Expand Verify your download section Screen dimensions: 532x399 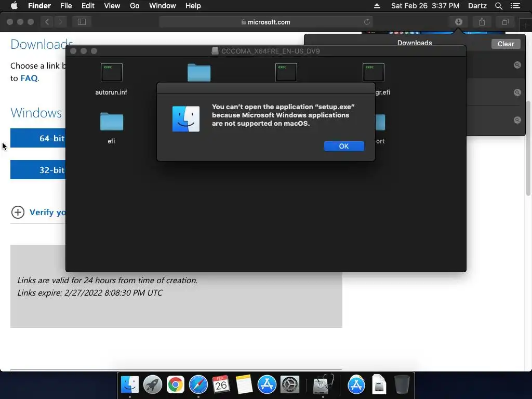(18, 212)
